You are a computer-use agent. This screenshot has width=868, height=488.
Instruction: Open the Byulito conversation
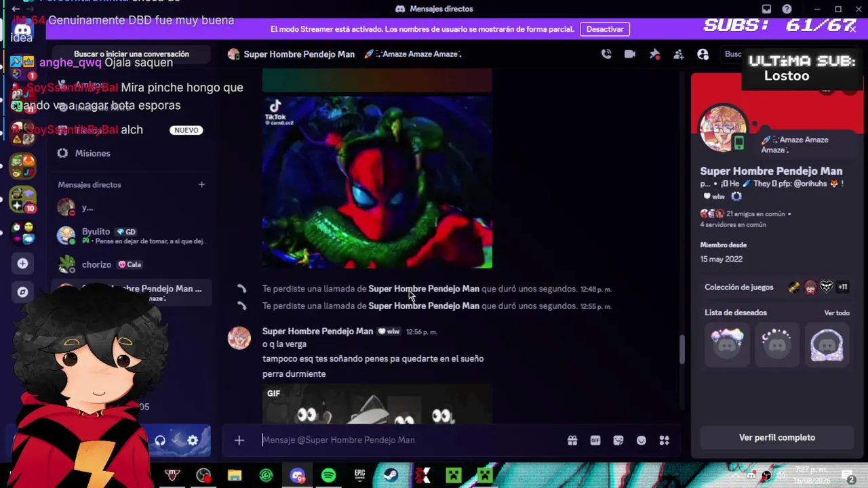[x=132, y=235]
